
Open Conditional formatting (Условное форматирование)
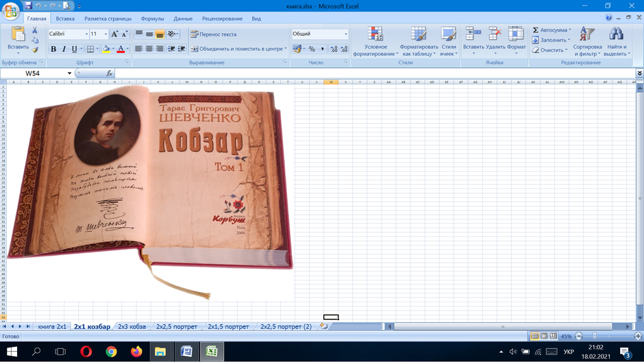pyautogui.click(x=375, y=41)
